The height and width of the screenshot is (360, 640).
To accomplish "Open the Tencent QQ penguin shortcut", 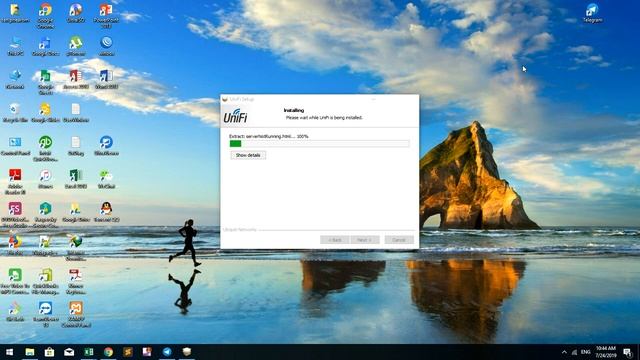I will click(x=106, y=212).
